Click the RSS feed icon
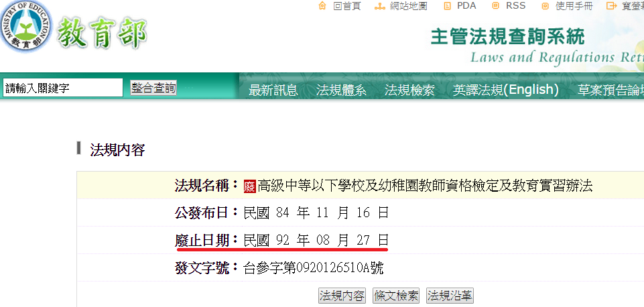The image size is (644, 307). click(x=495, y=6)
